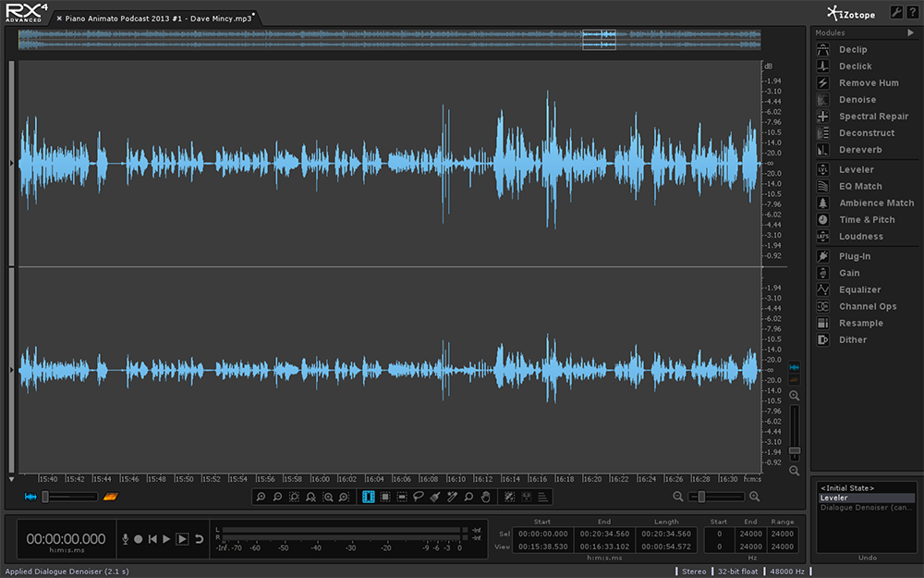Edit the selection End time field
924x578 pixels.
[x=604, y=534]
